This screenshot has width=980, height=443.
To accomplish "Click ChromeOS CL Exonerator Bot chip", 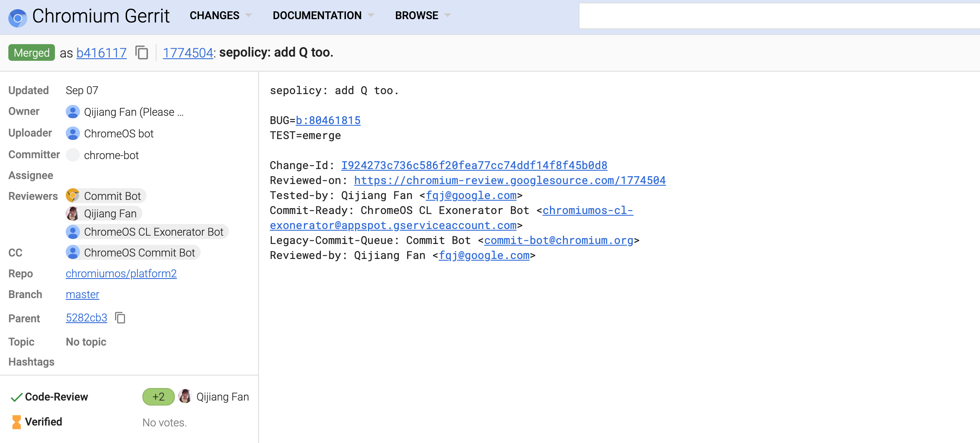I will tap(147, 231).
